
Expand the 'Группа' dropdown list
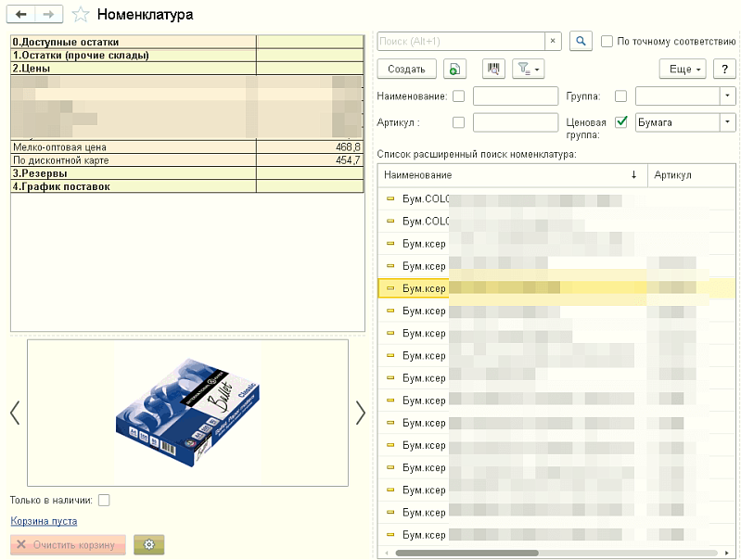click(x=726, y=96)
